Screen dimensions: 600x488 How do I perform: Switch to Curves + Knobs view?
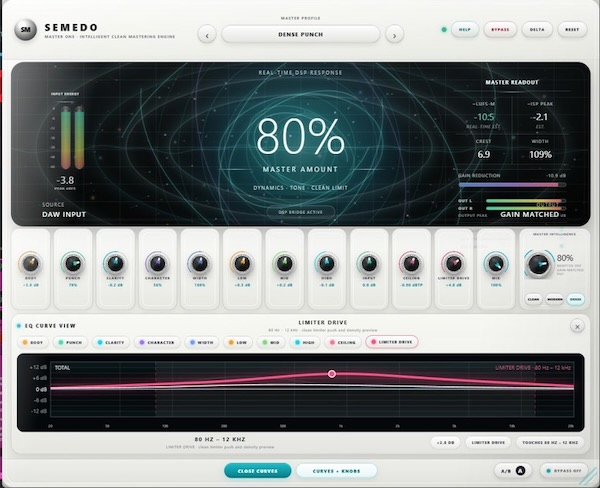(x=336, y=471)
